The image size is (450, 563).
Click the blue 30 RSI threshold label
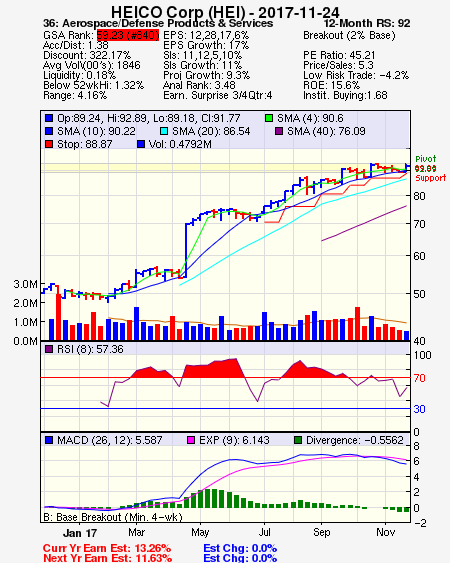[x=419, y=409]
